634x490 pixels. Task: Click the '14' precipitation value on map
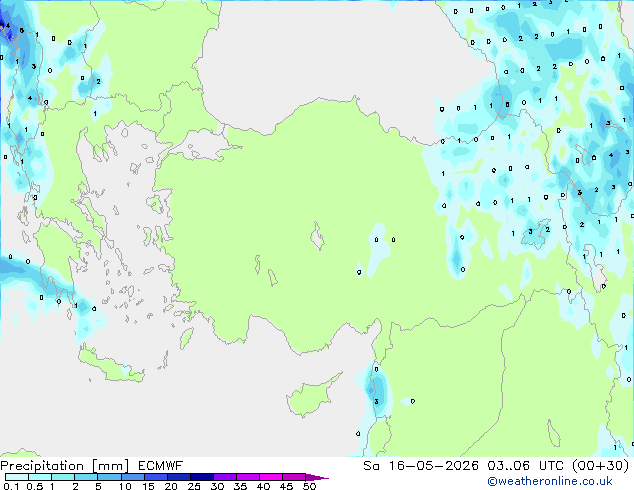coord(6,25)
